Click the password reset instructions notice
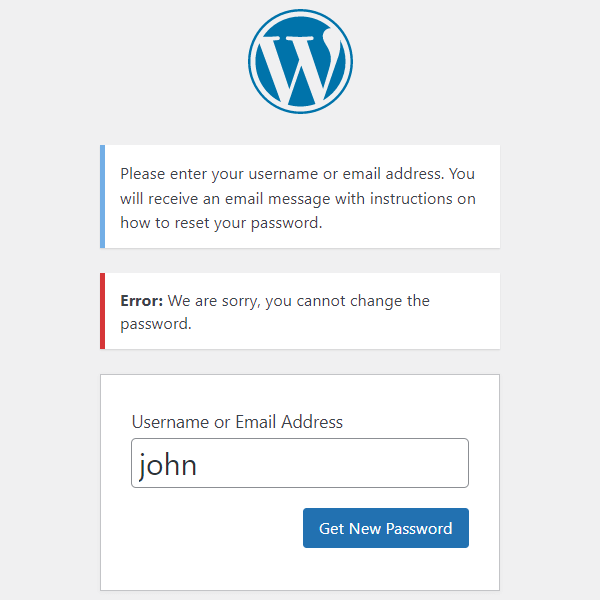 click(300, 196)
